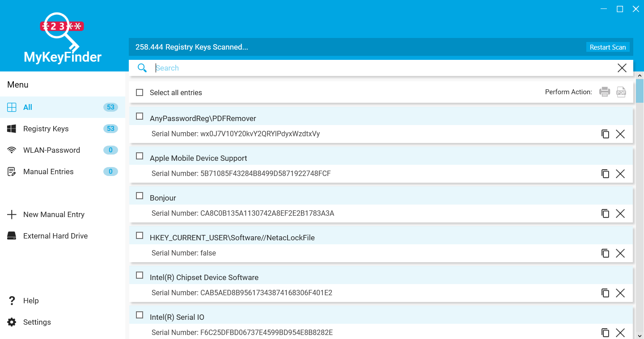Open External Hard Drive scan option

[63, 236]
